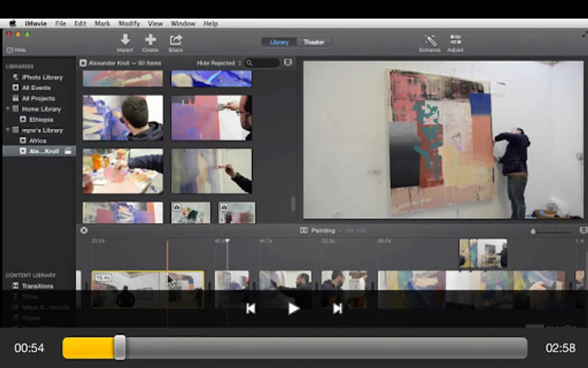Click the Share icon in toolbar
Viewport: 588px width, 368px height.
[176, 40]
